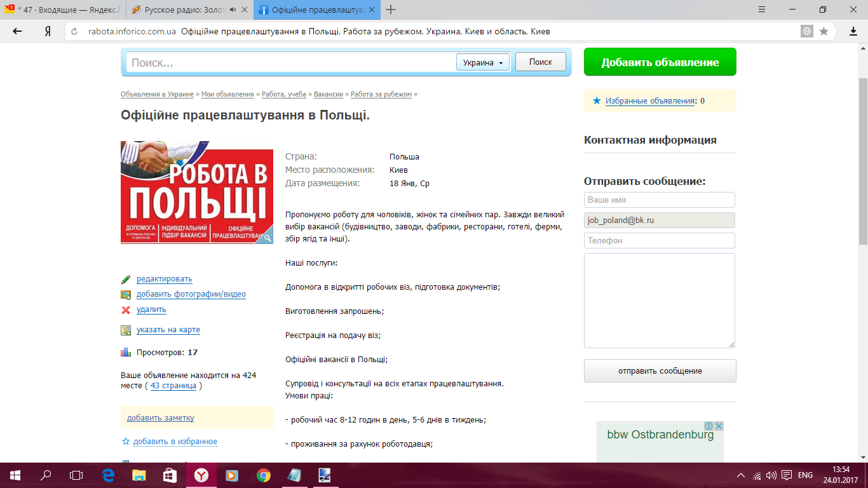The width and height of the screenshot is (868, 488).
Task: Focus the Поиск... search field
Action: click(291, 62)
